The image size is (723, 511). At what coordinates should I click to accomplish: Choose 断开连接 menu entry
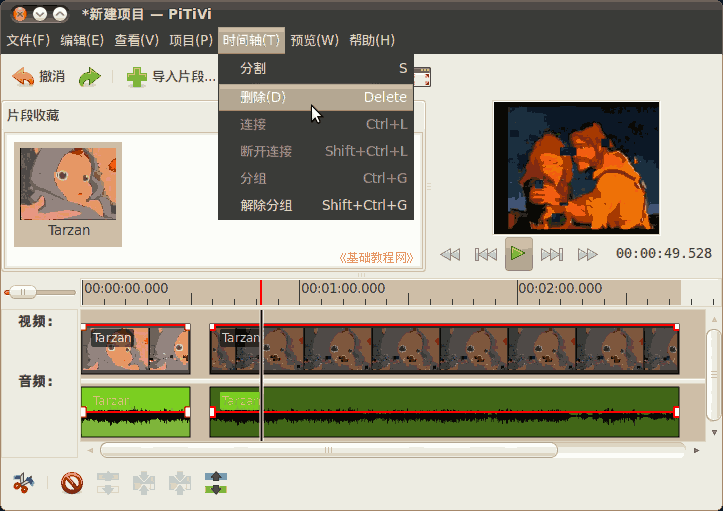316,151
